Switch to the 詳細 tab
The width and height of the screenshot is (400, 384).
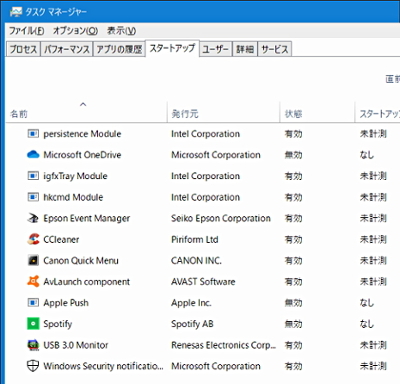[x=245, y=49]
